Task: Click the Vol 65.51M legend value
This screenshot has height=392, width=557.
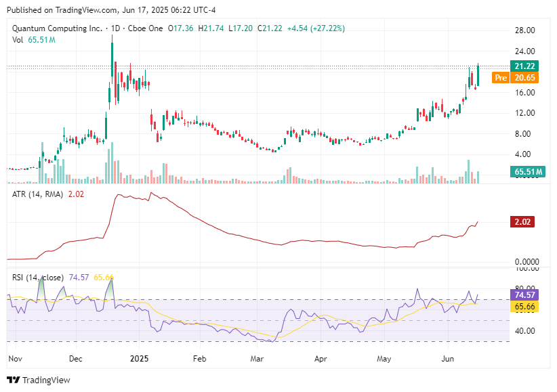Action: pos(41,40)
